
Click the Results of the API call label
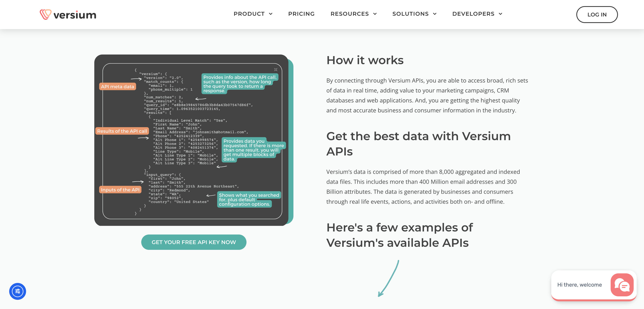pyautogui.click(x=122, y=131)
